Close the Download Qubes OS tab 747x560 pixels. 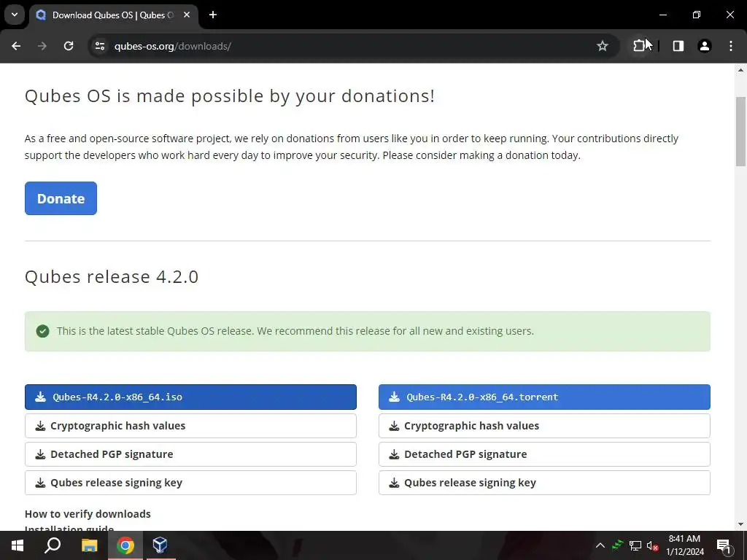pyautogui.click(x=187, y=15)
